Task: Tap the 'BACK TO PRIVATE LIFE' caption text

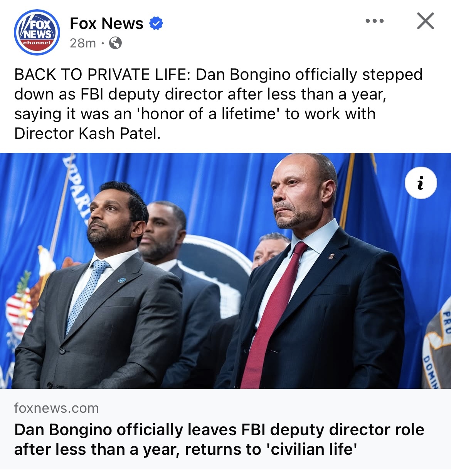Action: tap(102, 74)
